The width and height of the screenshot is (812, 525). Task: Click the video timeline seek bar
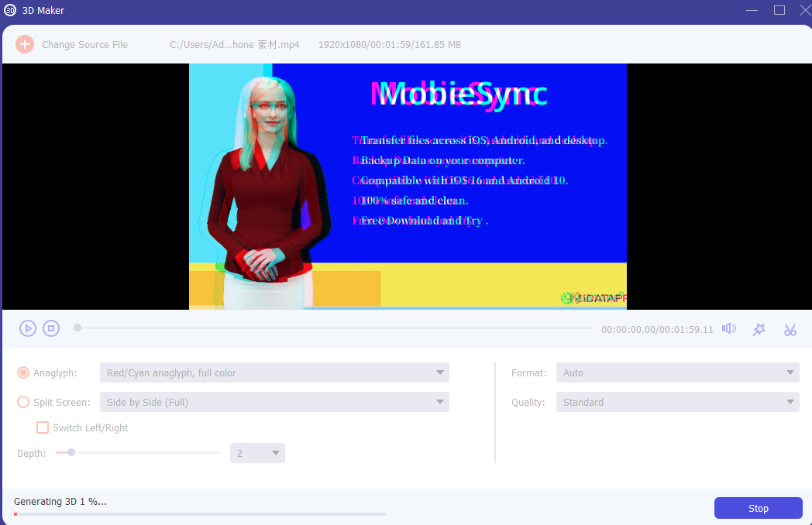pos(335,328)
